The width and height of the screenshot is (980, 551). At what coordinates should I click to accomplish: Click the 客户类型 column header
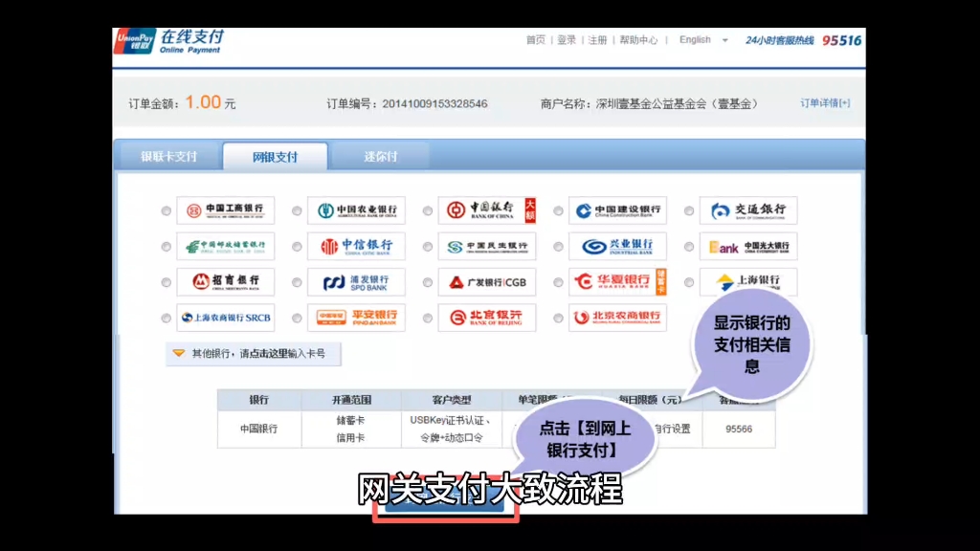(452, 400)
